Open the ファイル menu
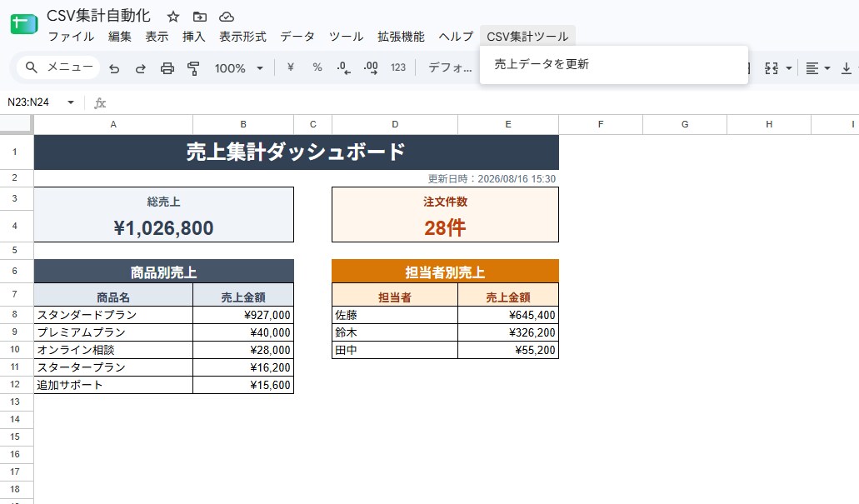The image size is (859, 504). pos(71,37)
